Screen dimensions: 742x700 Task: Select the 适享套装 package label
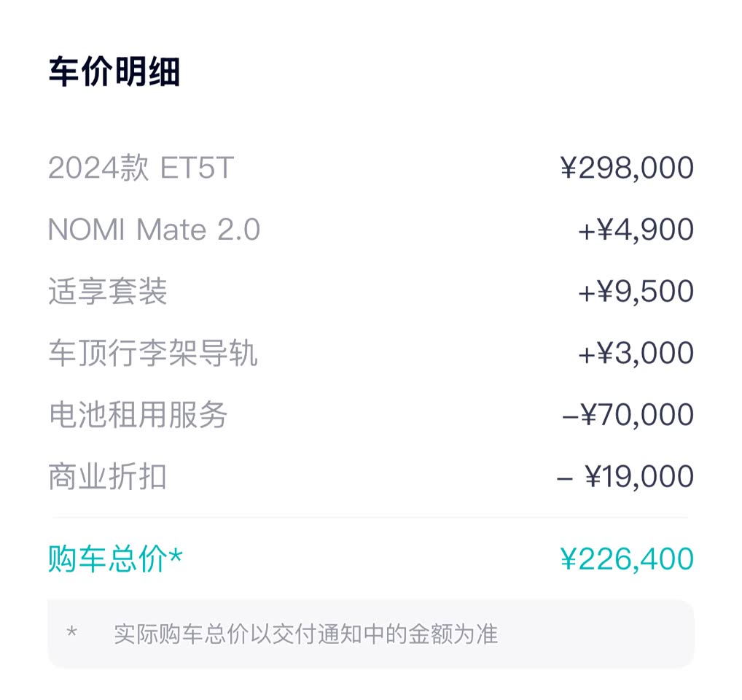pyautogui.click(x=108, y=292)
